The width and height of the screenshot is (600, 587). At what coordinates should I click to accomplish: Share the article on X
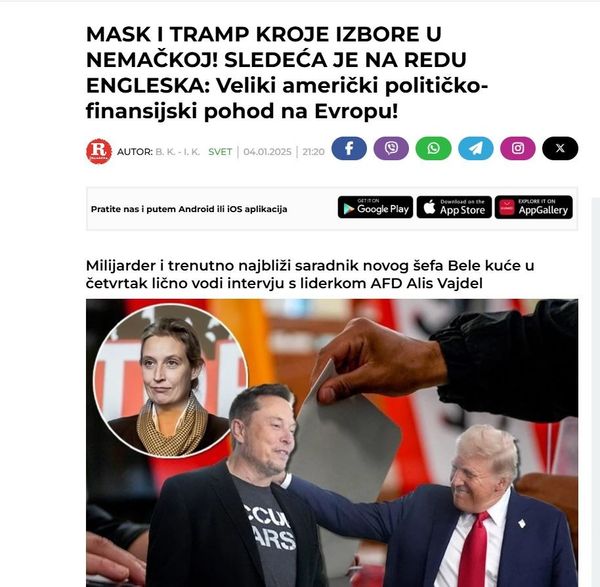[x=560, y=148]
